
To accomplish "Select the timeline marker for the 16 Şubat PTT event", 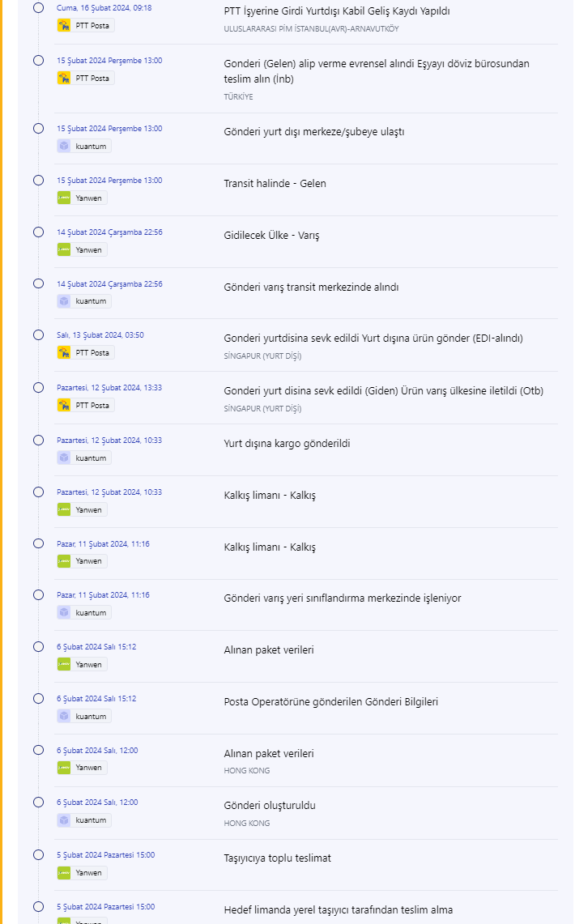I will pos(38,7).
